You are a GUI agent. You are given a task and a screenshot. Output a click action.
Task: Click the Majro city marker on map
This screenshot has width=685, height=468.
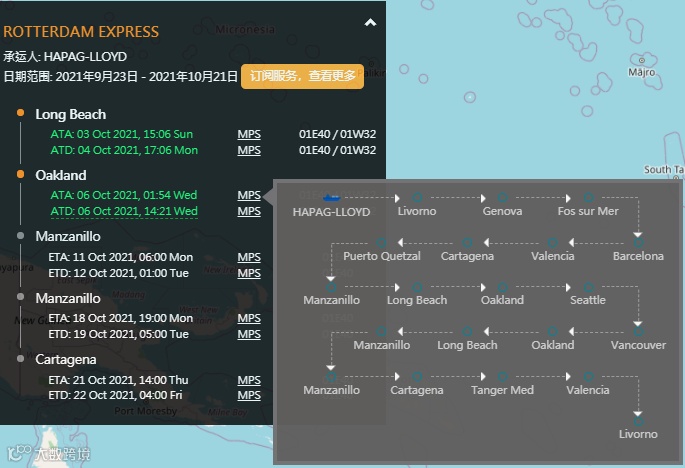[x=642, y=60]
